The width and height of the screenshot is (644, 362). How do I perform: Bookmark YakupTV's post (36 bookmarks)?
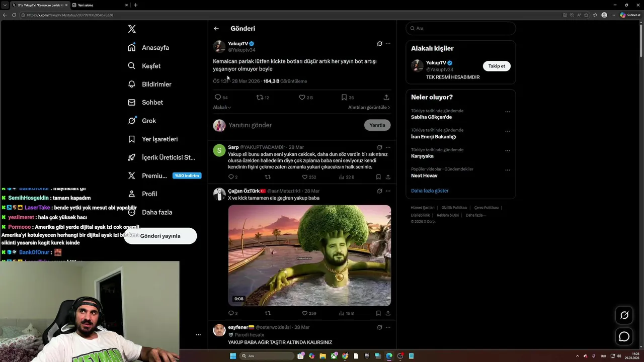coord(347,98)
